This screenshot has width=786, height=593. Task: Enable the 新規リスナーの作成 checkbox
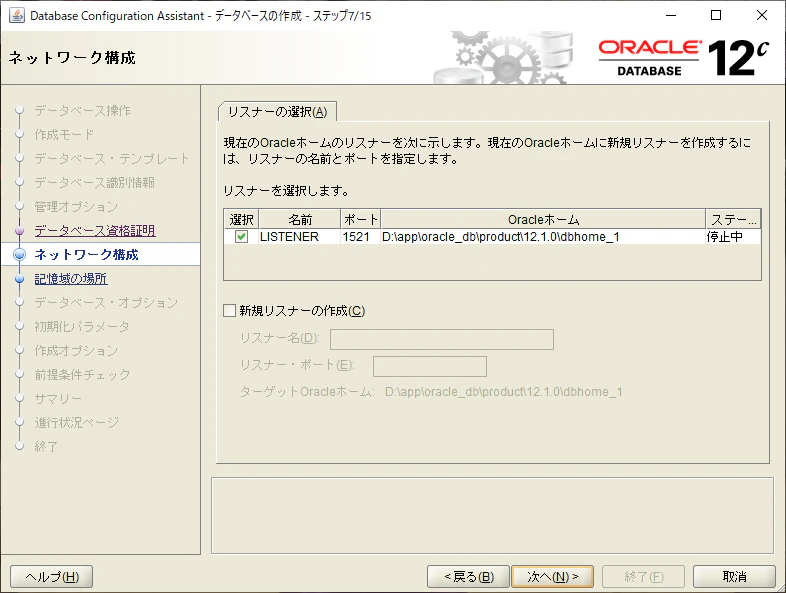pos(229,311)
